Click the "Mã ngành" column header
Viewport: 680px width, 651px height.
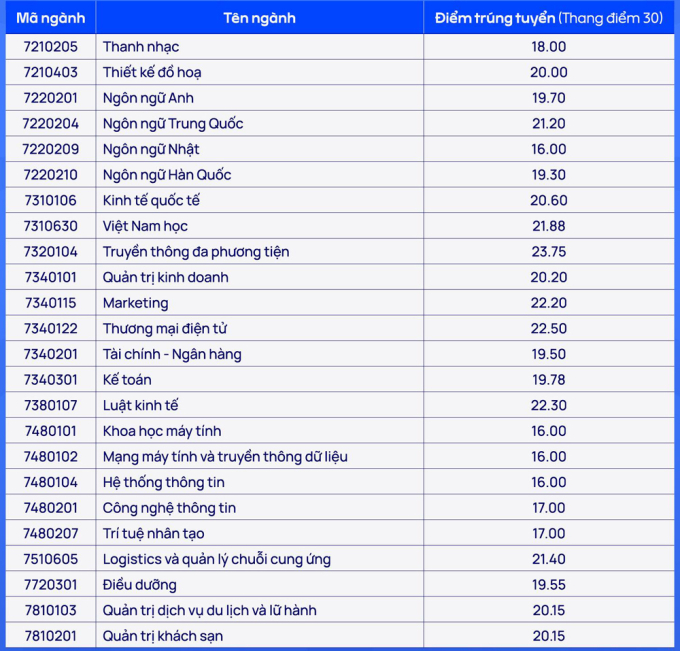(x=50, y=18)
